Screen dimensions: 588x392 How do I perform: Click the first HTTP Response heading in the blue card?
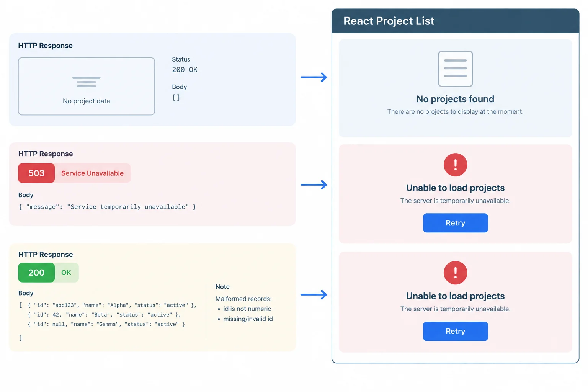[45, 46]
